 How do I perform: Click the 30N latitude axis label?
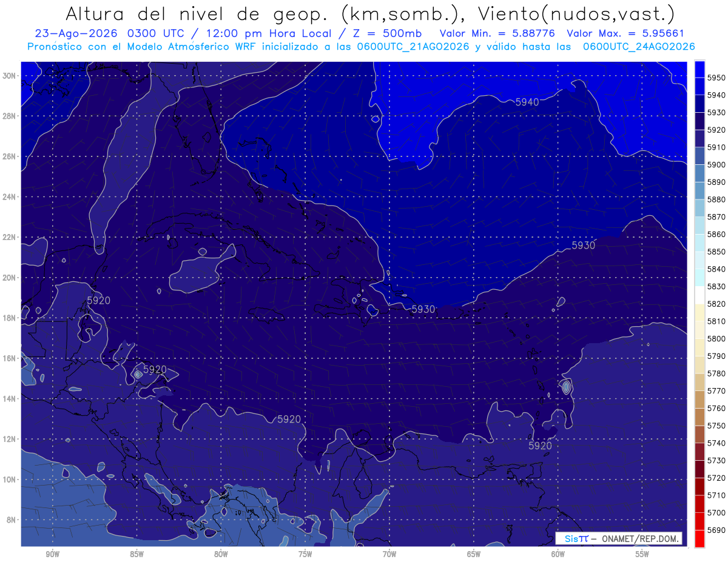click(x=10, y=76)
